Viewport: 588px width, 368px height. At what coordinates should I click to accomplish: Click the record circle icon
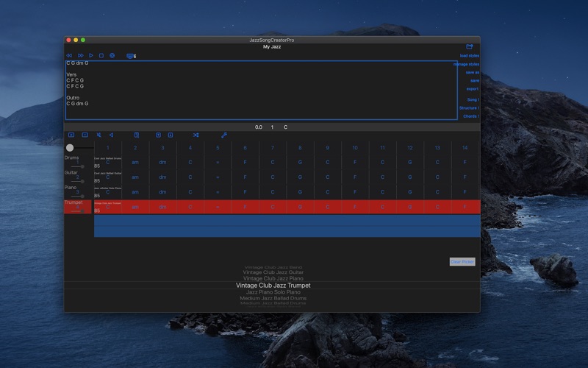[112, 56]
